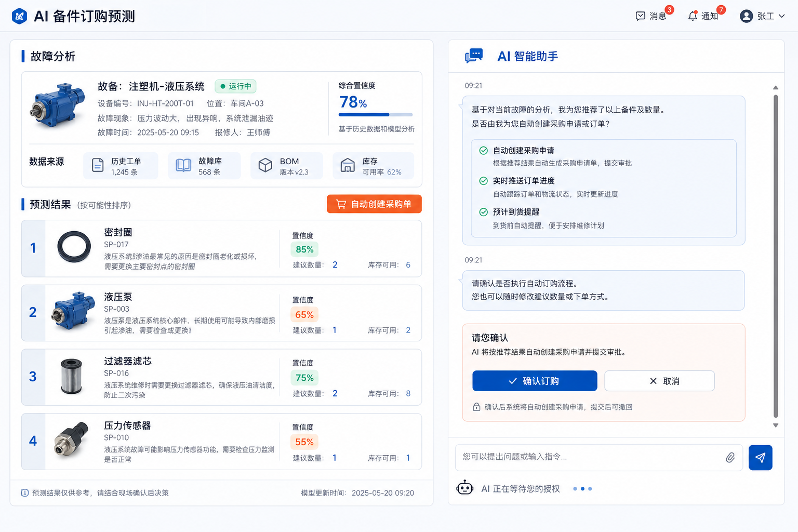Screen dimensions: 798x532
Task: Open the 消息 messages icon
Action: tap(641, 16)
